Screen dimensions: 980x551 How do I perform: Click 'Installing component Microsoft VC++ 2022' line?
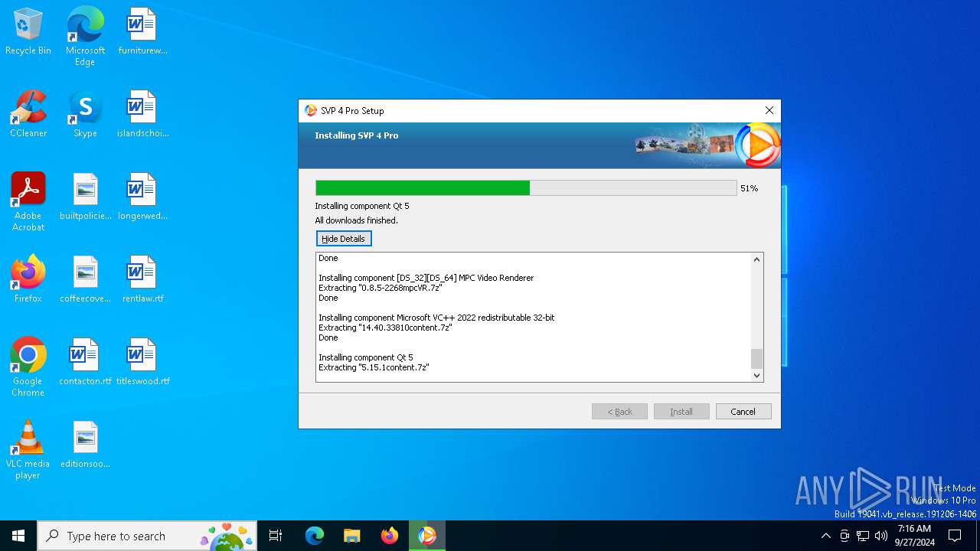point(436,318)
